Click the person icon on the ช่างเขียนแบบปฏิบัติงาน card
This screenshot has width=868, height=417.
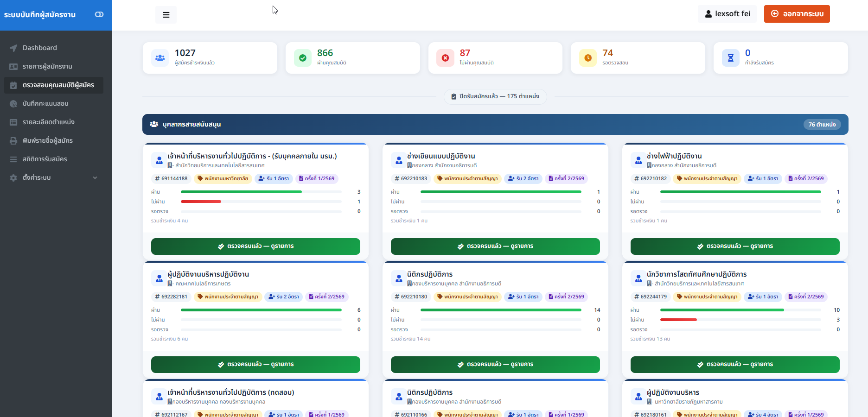point(399,160)
